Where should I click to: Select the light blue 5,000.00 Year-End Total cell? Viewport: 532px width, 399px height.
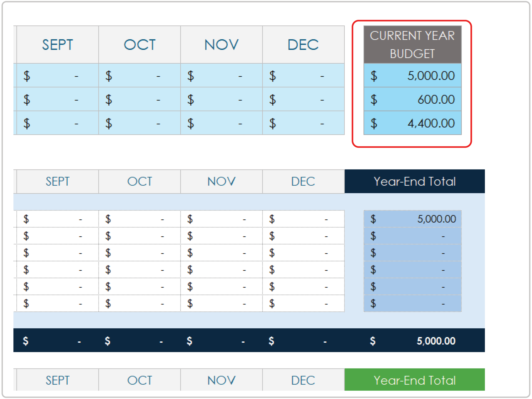coord(412,219)
